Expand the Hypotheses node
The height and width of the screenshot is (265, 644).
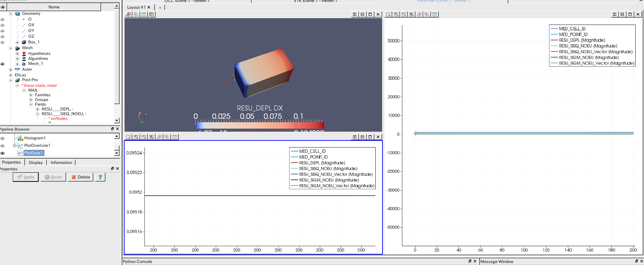[x=18, y=54]
